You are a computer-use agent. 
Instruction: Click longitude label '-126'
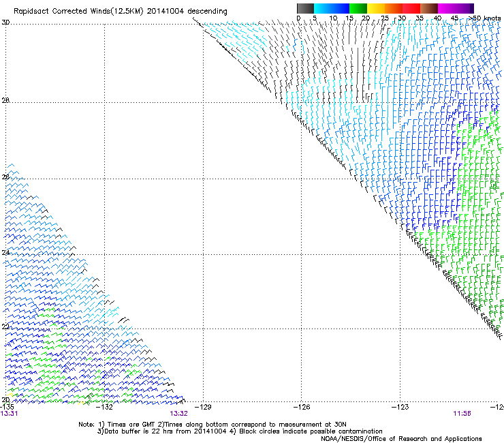(302, 407)
